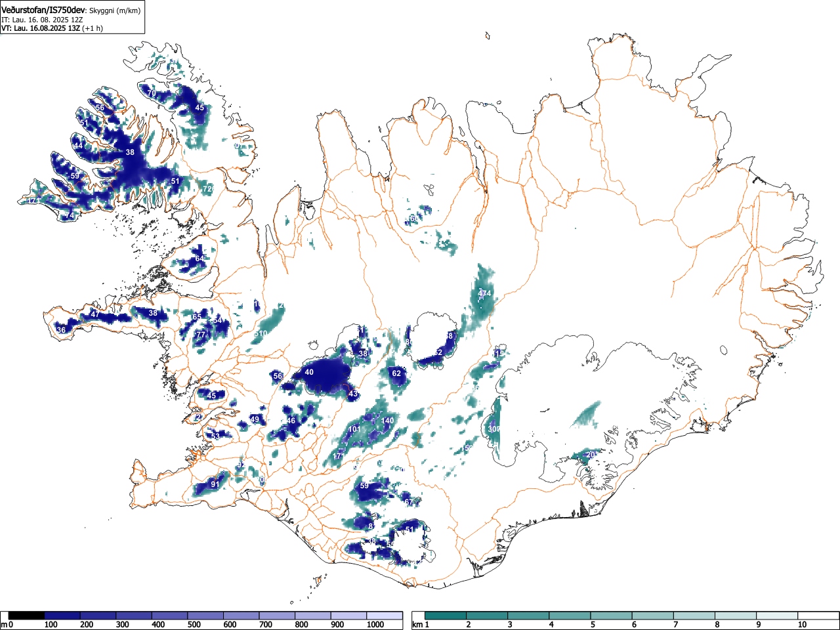Click the 'm' unit label on the legend
The image size is (840, 630).
[x=5, y=625]
